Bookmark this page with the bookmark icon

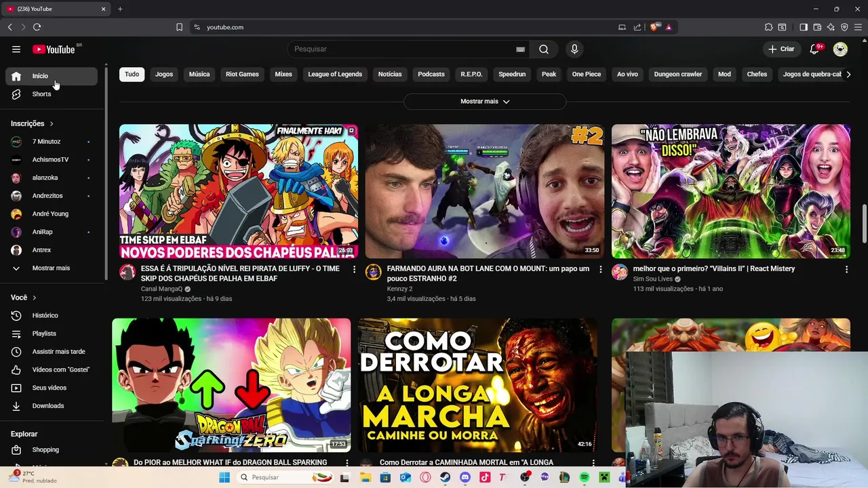[x=179, y=27]
